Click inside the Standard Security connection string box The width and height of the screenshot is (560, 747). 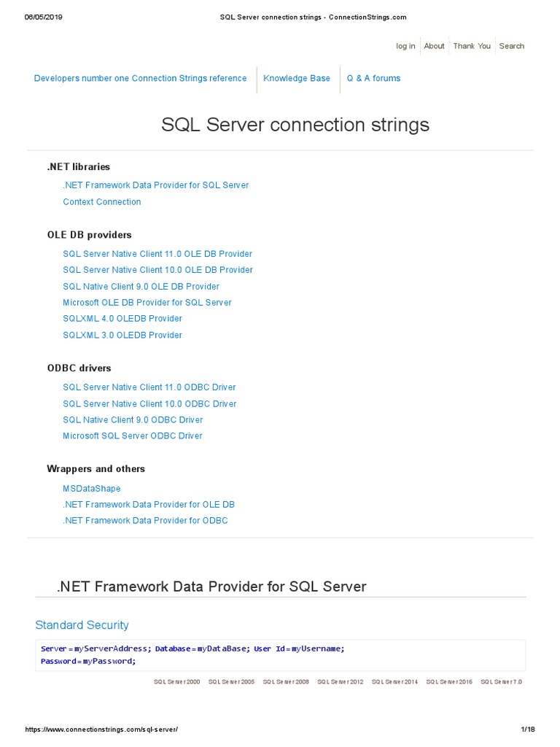point(280,655)
